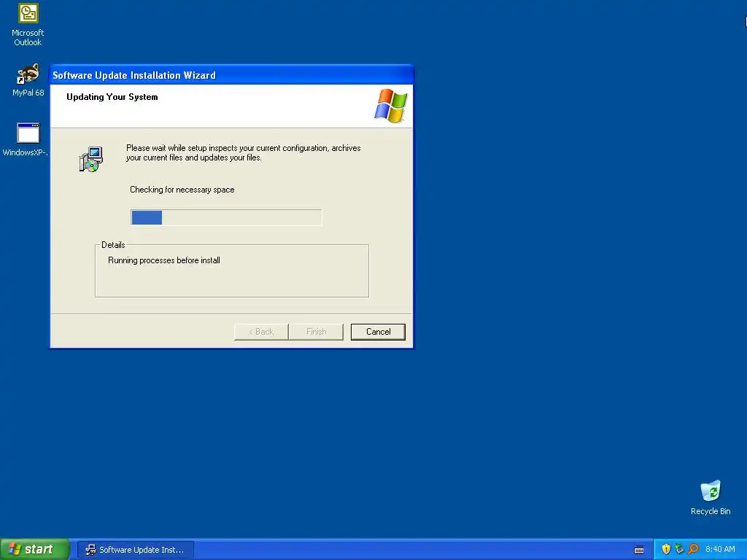Click the 'Updating Your System' heading
This screenshot has height=560, width=747.
[112, 97]
